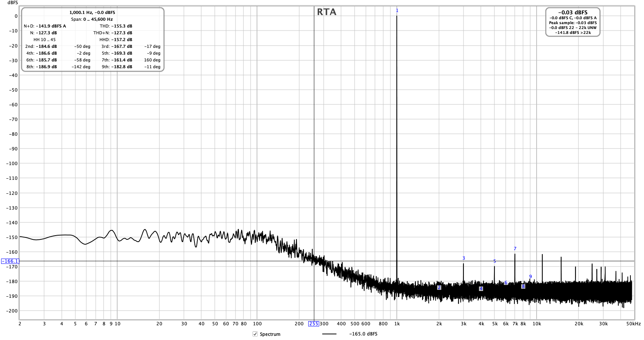
Task: Click harmonic marker 8 near 8k
Action: pyautogui.click(x=523, y=286)
